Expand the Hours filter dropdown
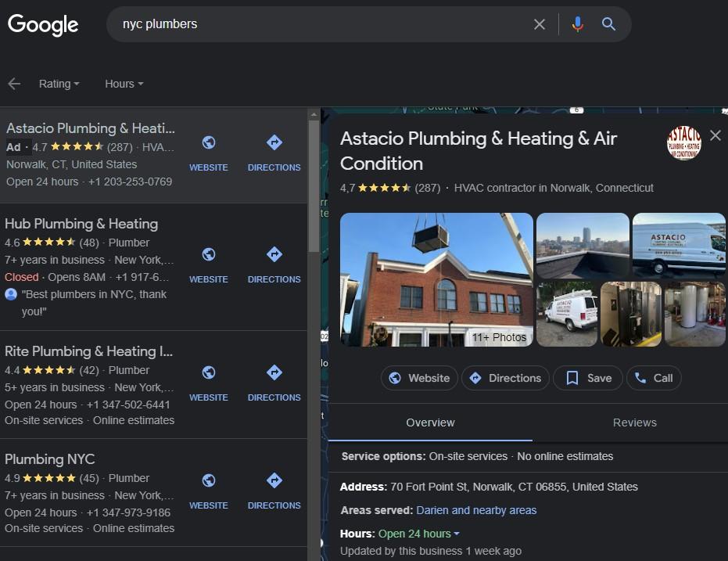 point(124,84)
